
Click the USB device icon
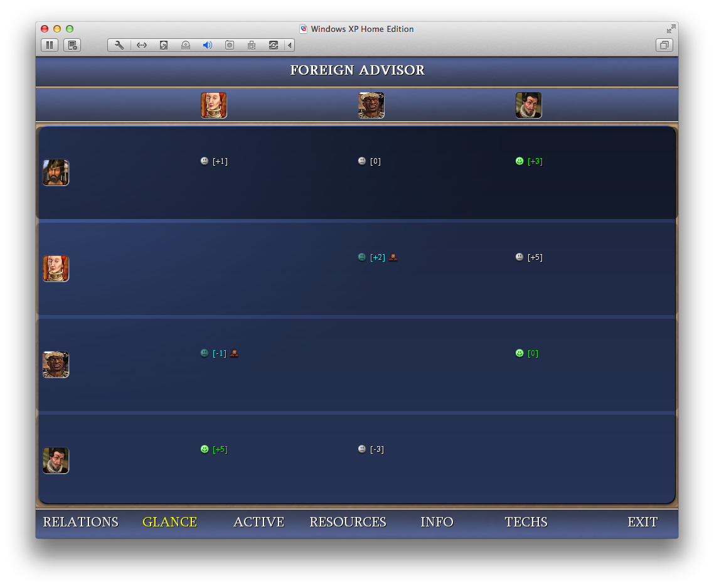coord(252,45)
